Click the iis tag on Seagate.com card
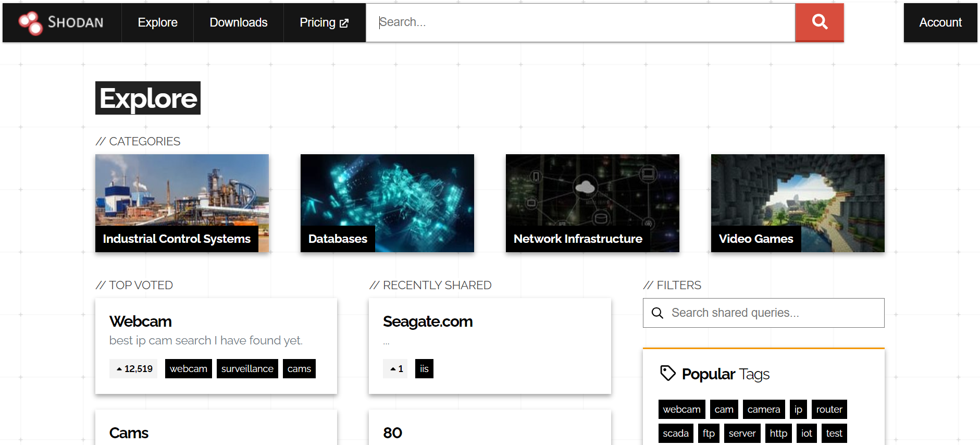This screenshot has width=980, height=445. 424,369
